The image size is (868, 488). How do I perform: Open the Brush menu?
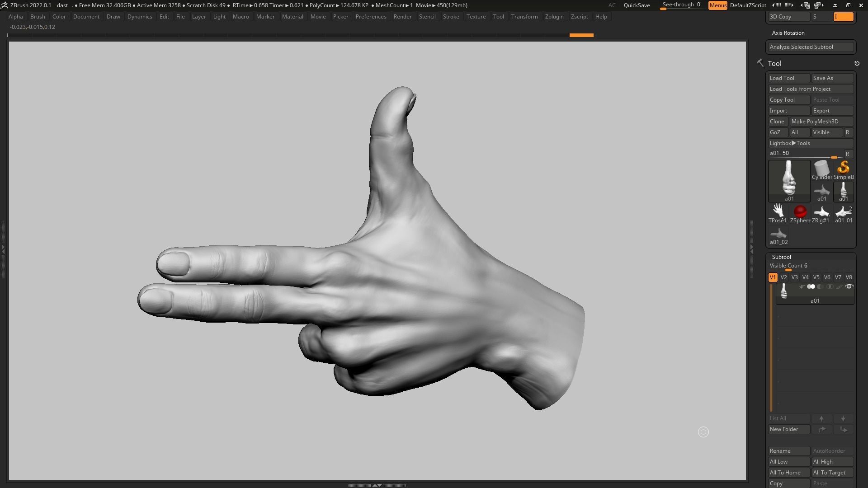(x=38, y=17)
